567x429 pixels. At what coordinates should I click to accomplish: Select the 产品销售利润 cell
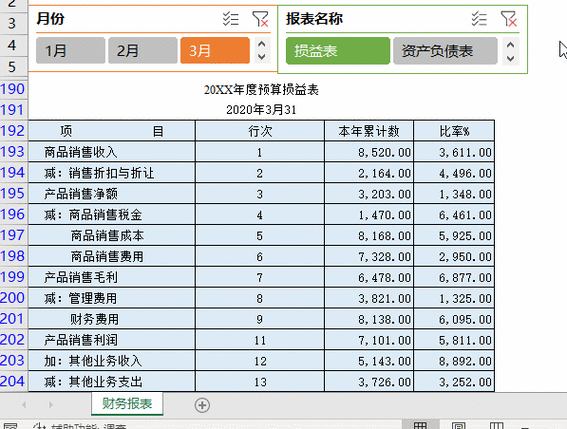point(112,340)
